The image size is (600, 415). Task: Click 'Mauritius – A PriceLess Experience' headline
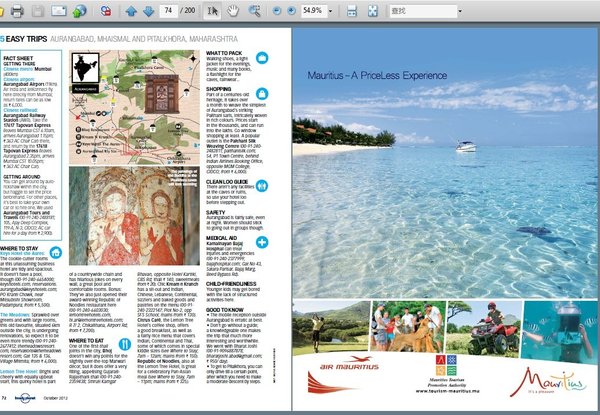click(x=377, y=75)
